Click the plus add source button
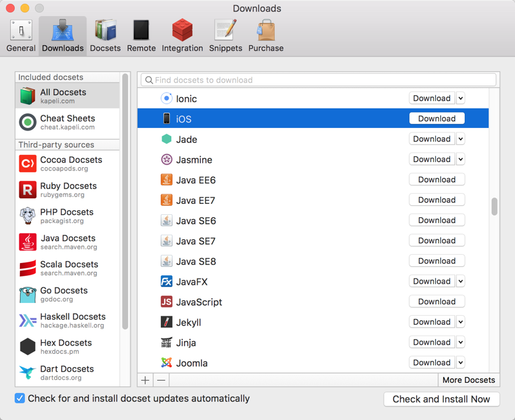This screenshot has width=515, height=420. coord(145,380)
